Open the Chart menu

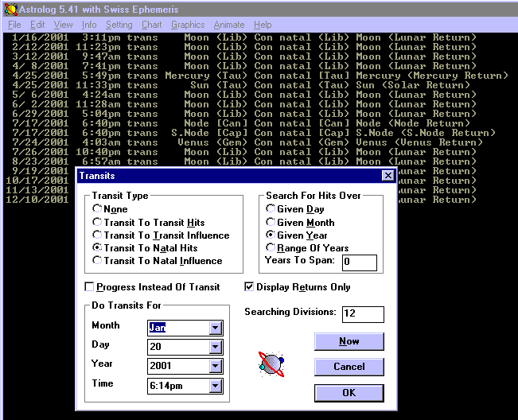click(151, 25)
